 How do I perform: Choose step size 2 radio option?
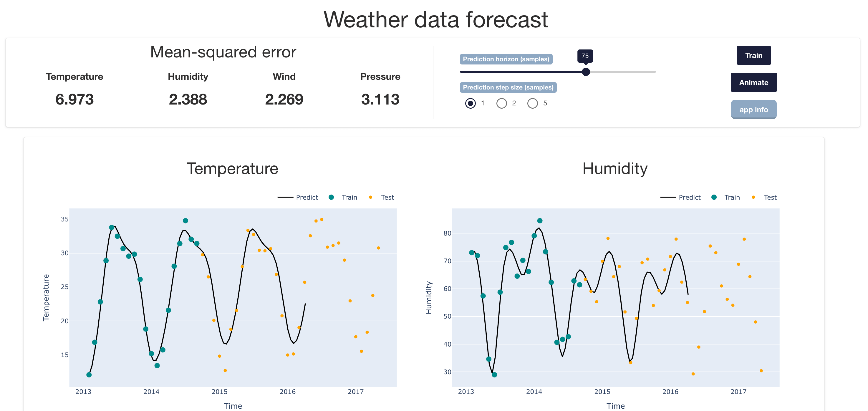501,103
